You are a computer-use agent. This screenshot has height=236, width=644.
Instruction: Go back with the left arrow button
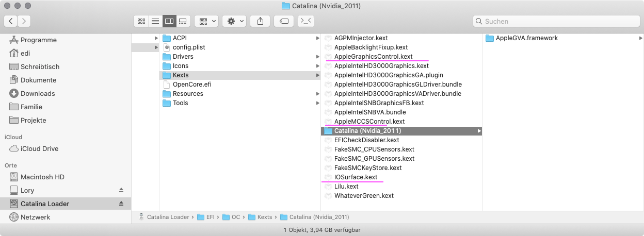click(11, 21)
